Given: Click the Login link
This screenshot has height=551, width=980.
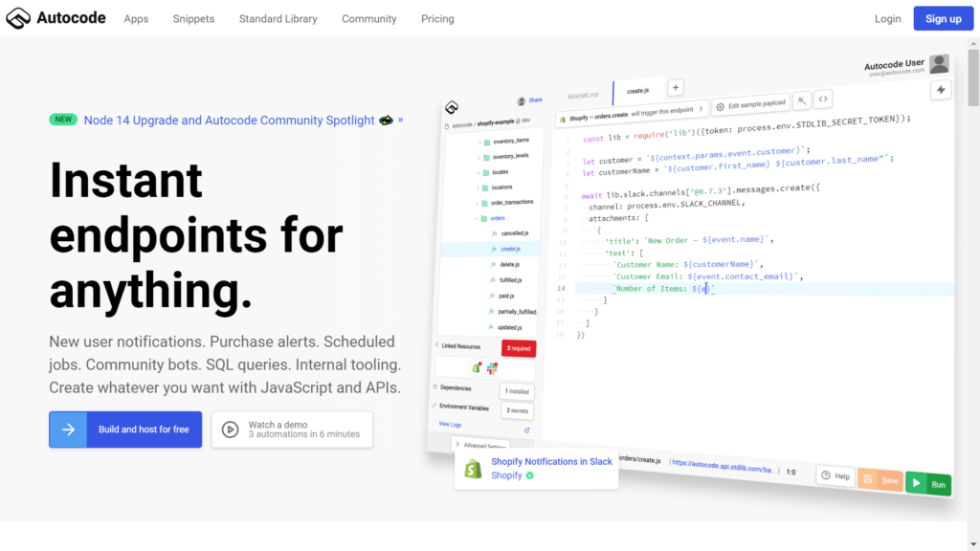Looking at the screenshot, I should [x=887, y=19].
